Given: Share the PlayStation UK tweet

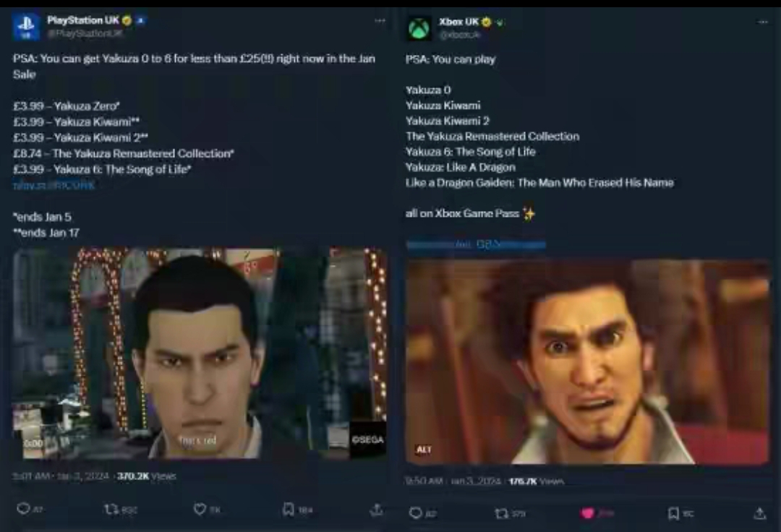Looking at the screenshot, I should [377, 509].
